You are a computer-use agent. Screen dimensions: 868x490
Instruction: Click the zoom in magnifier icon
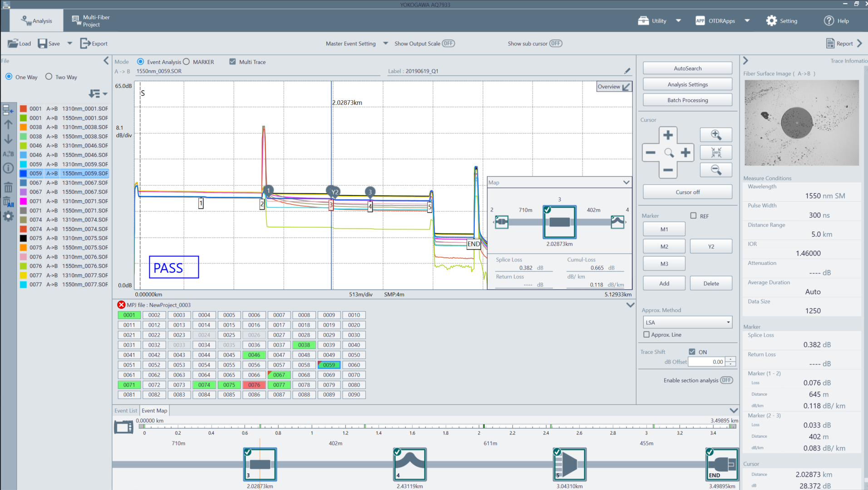point(715,135)
